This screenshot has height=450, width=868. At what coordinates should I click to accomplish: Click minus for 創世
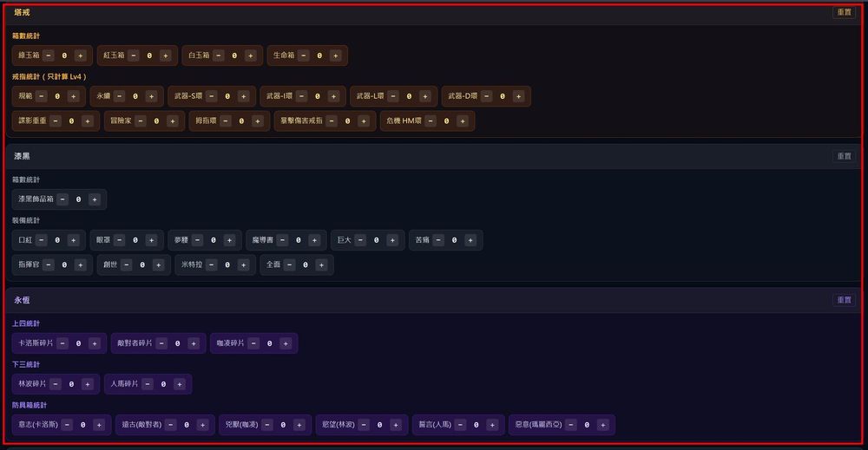127,265
